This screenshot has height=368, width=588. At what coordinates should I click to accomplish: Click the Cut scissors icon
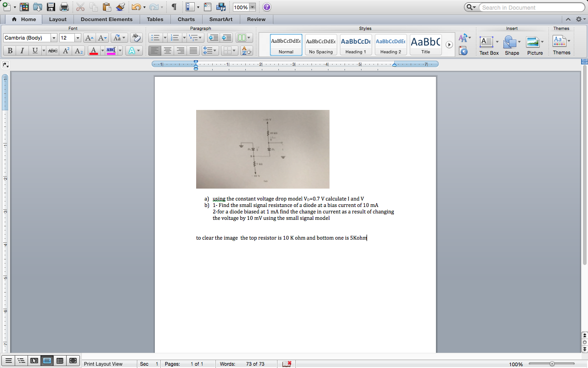pyautogui.click(x=80, y=7)
